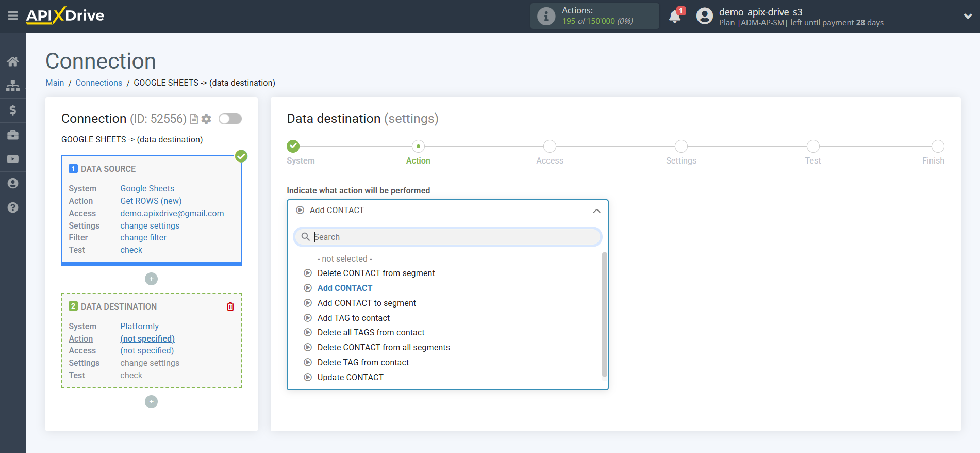Click the search magnifier icon

(x=306, y=237)
